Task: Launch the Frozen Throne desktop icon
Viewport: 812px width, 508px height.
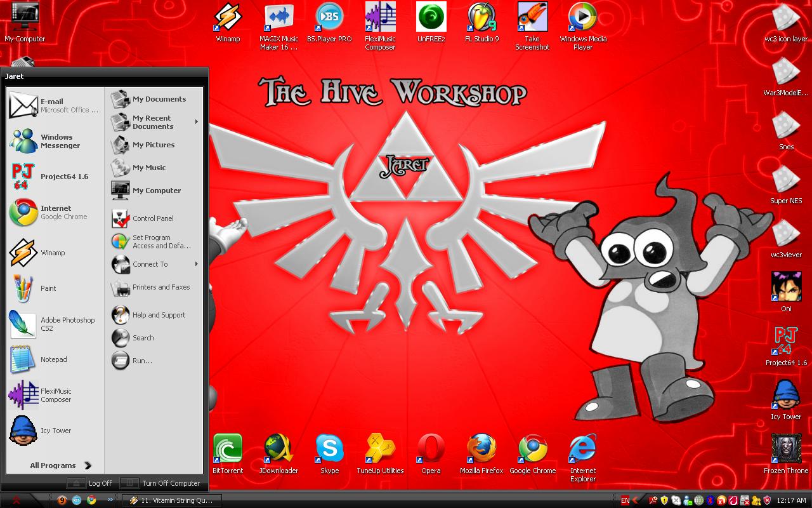Action: click(x=786, y=454)
